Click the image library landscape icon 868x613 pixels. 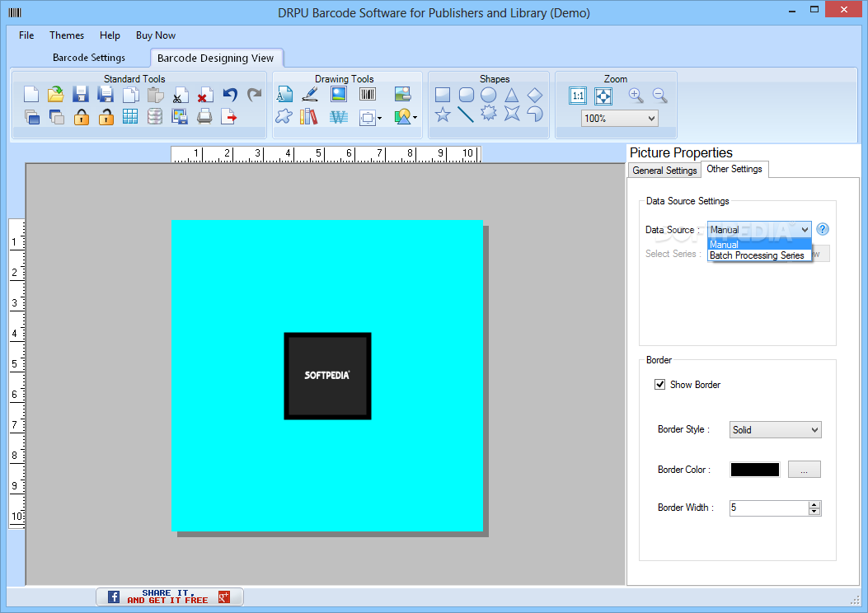click(x=403, y=94)
